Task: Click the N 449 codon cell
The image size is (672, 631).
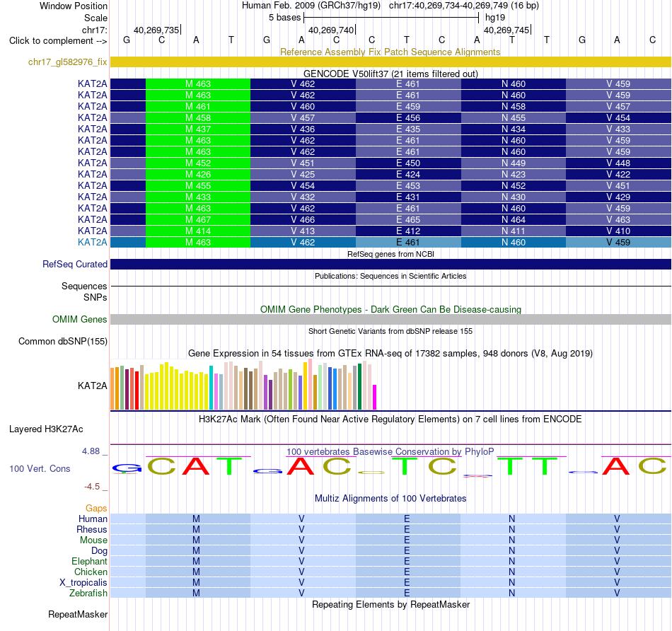Action: click(x=514, y=163)
